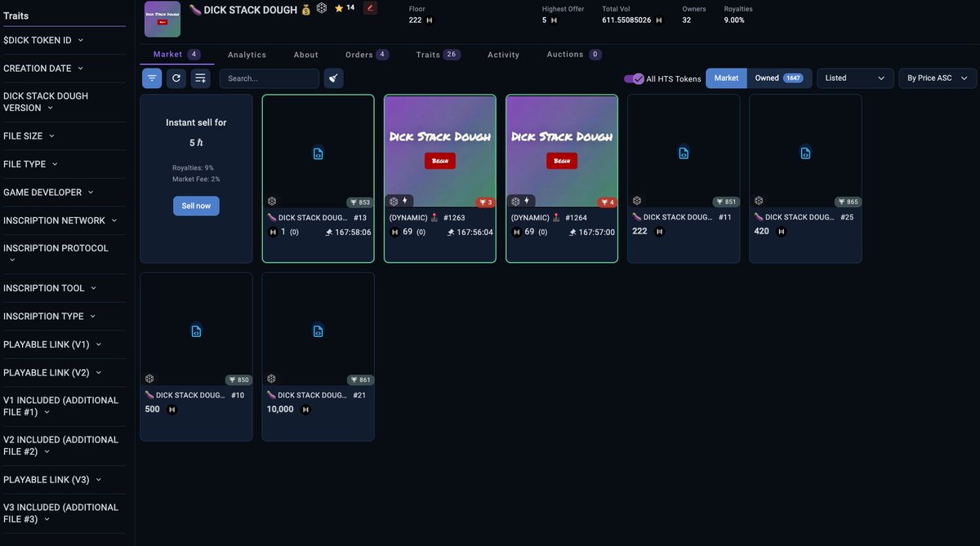Open the Auctions tab
This screenshot has width=980, height=546.
574,55
